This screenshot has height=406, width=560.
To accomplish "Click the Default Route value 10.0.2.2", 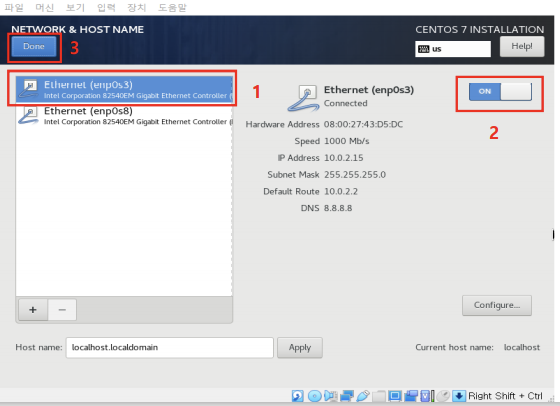I will pos(341,191).
